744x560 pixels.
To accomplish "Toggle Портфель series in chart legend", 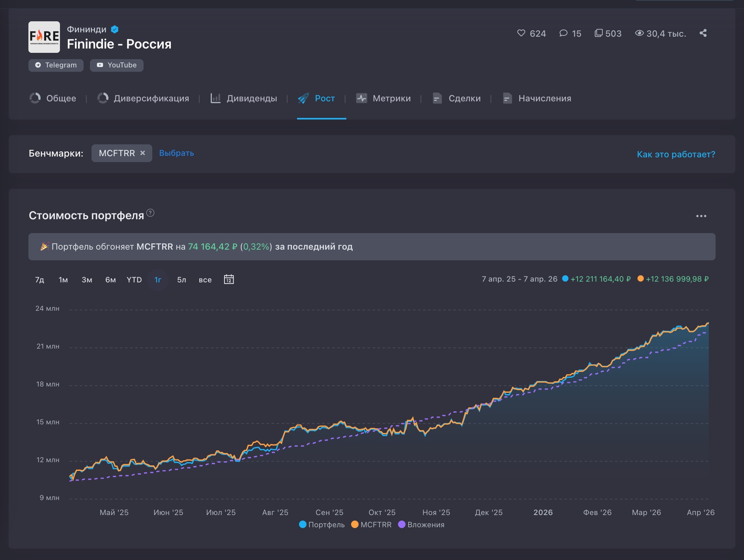I will (x=322, y=525).
